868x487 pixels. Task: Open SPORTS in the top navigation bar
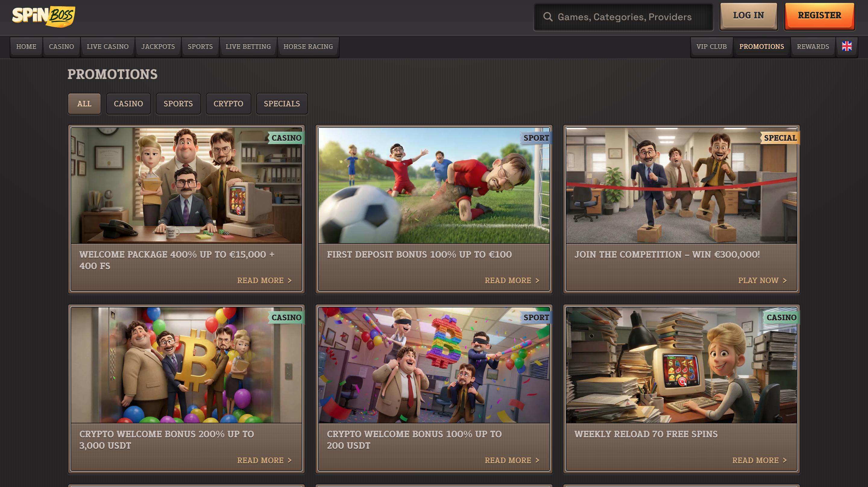tap(200, 46)
